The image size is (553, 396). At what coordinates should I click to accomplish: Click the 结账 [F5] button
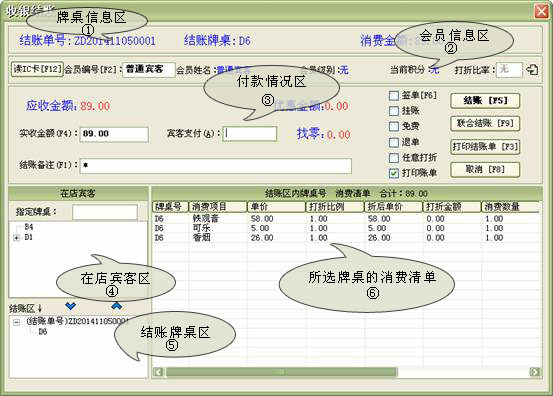pos(485,101)
